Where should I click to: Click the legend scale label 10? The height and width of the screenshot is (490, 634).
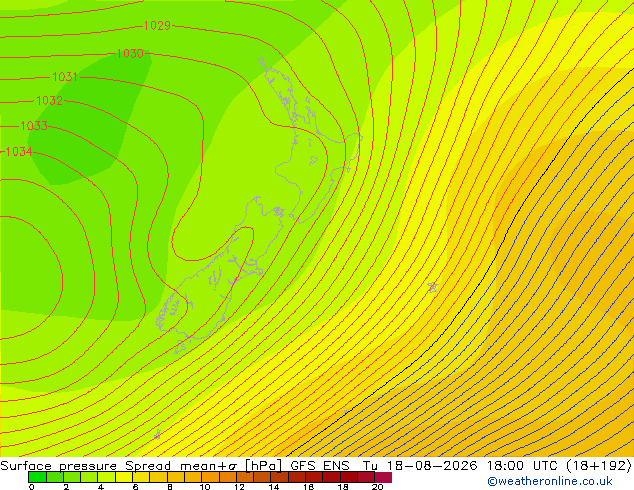coord(205,487)
